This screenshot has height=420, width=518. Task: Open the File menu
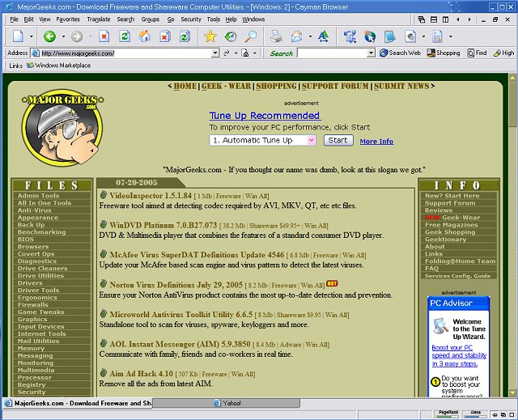15,19
